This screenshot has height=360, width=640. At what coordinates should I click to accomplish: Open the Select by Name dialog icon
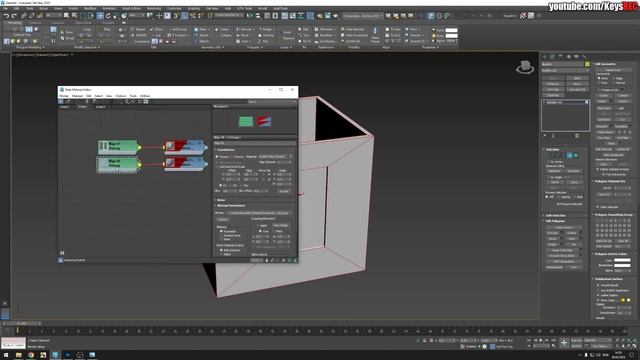pyautogui.click(x=74, y=16)
